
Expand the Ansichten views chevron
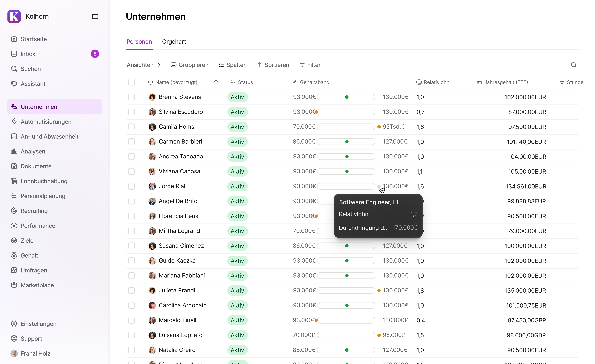click(159, 65)
